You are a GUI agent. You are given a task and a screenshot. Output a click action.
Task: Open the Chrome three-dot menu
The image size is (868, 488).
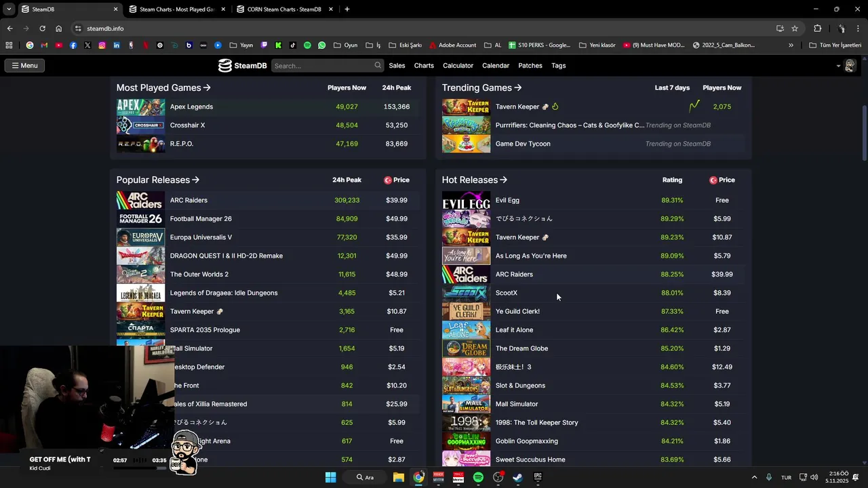pos(856,28)
